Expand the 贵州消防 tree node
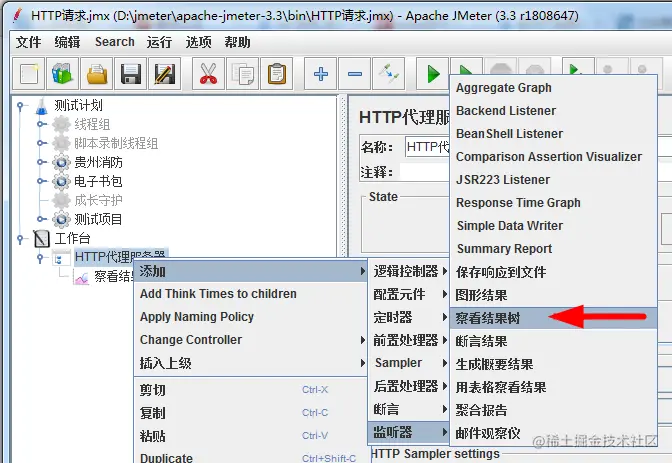 pos(41,162)
